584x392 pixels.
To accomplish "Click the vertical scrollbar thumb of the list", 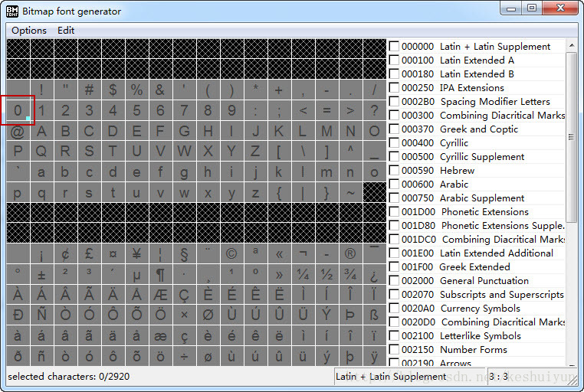I will tap(571, 137).
